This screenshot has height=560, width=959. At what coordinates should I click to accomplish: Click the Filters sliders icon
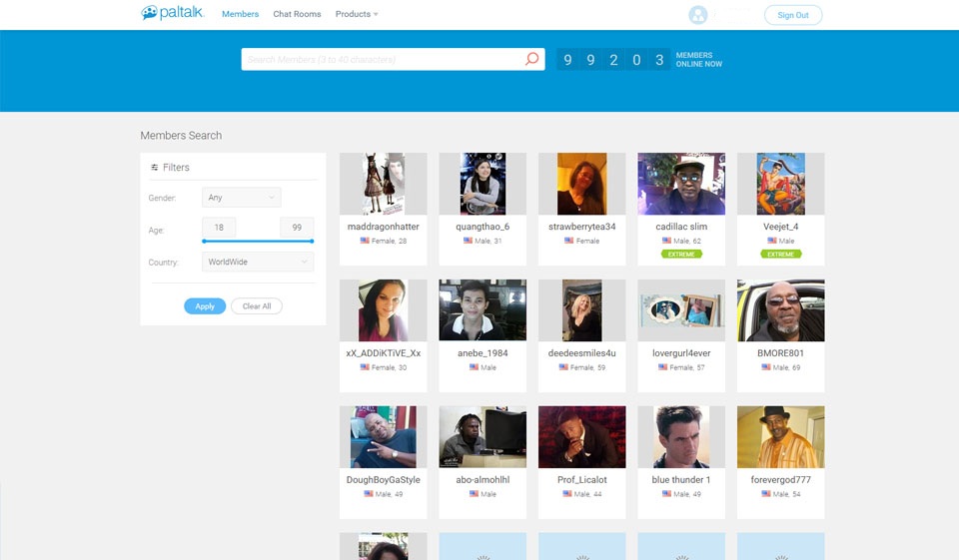(154, 168)
